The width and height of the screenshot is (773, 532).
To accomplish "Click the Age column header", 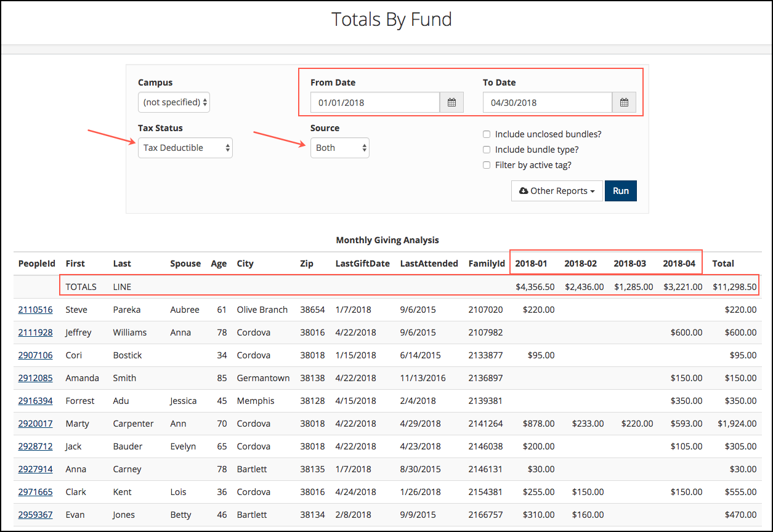I will point(219,264).
